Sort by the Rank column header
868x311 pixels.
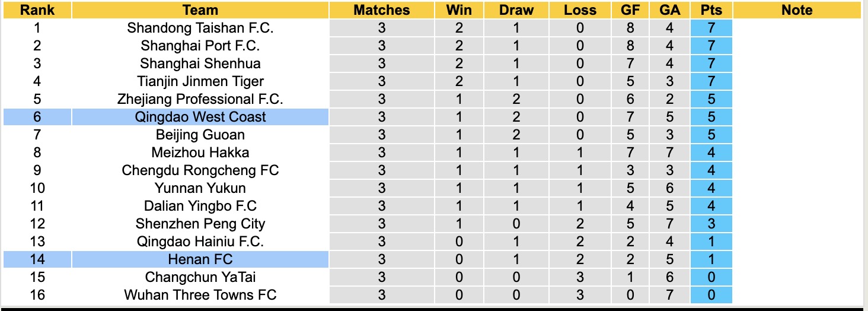point(37,10)
